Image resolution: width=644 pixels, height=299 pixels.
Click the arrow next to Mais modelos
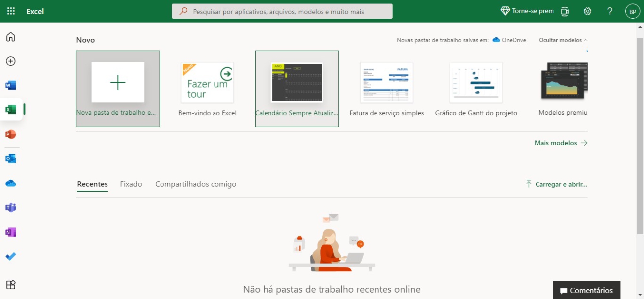coord(584,143)
